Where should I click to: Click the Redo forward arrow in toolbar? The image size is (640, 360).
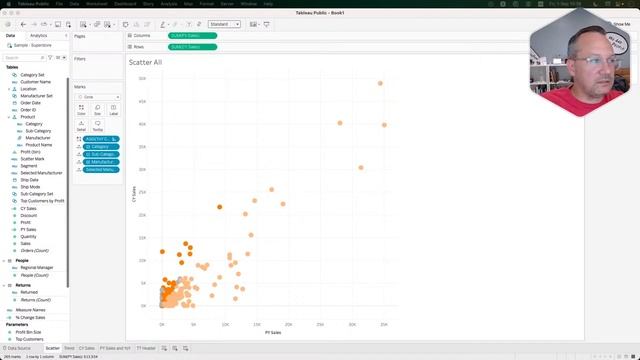pyautogui.click(x=34, y=24)
